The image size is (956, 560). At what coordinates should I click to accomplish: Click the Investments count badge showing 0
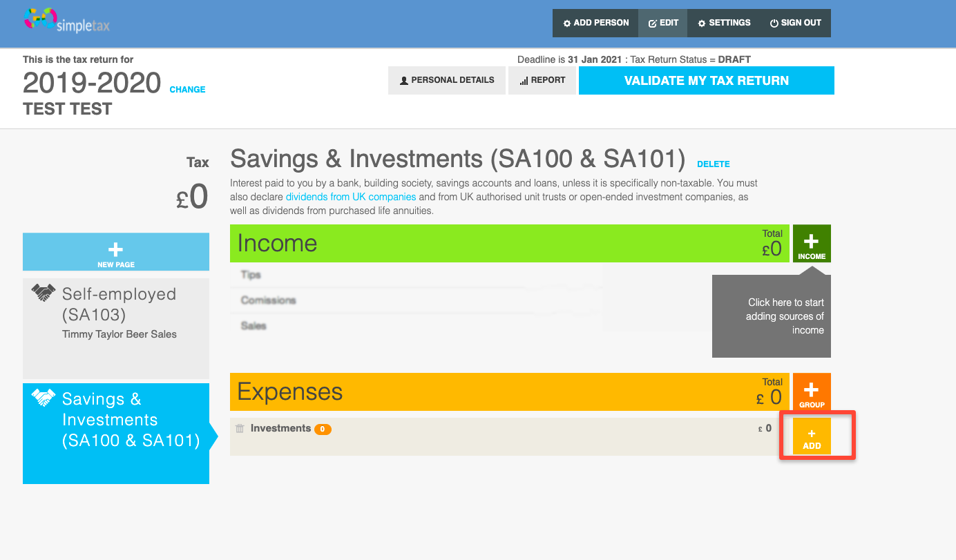[x=325, y=428]
